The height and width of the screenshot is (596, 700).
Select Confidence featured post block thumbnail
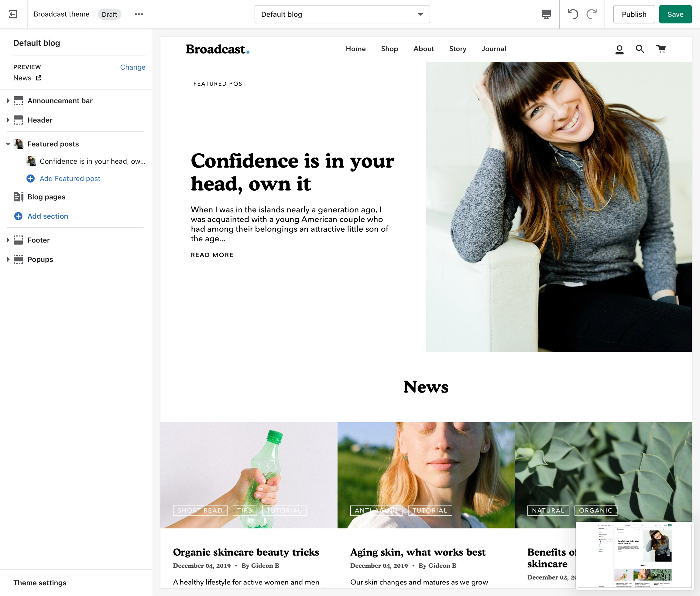(x=31, y=161)
